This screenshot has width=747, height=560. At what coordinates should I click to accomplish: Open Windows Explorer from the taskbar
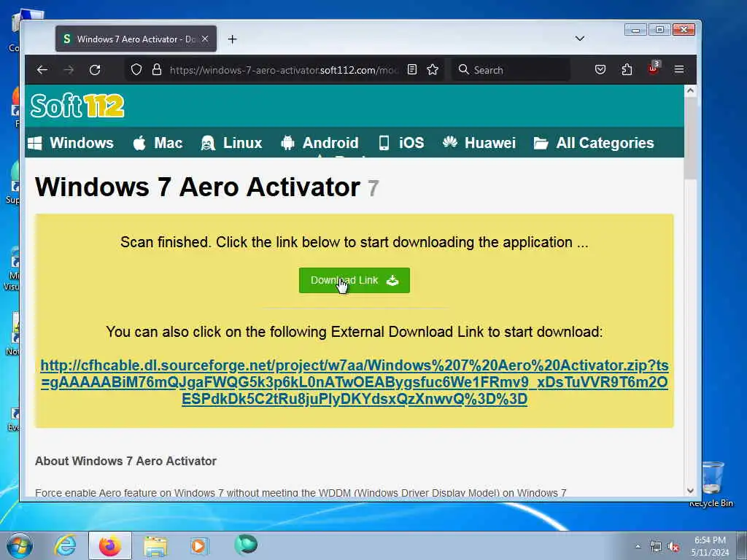click(155, 545)
